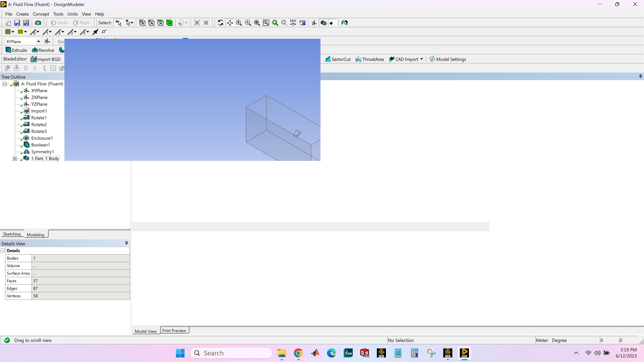Click the Save Project icon
Screen dimensions: 644x362
tap(17, 23)
